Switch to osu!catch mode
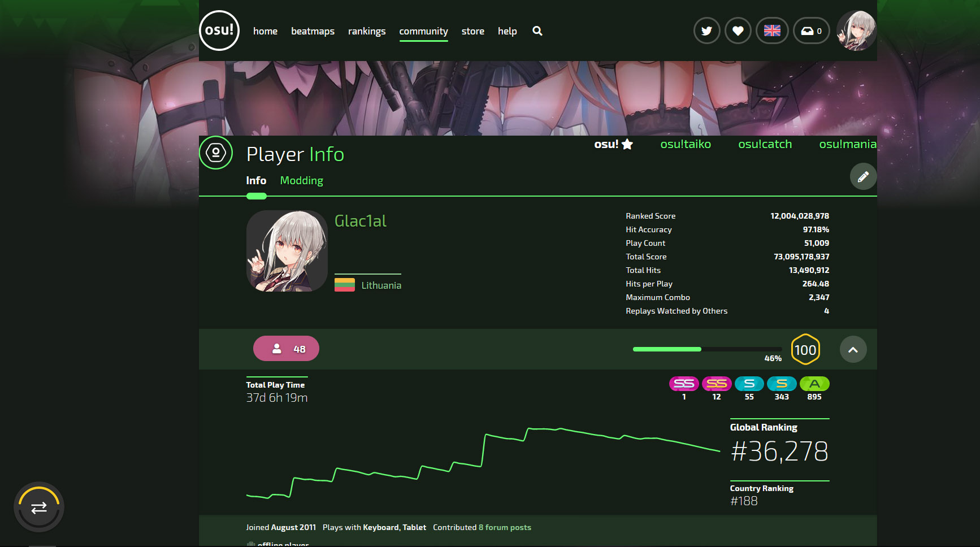 coord(765,144)
